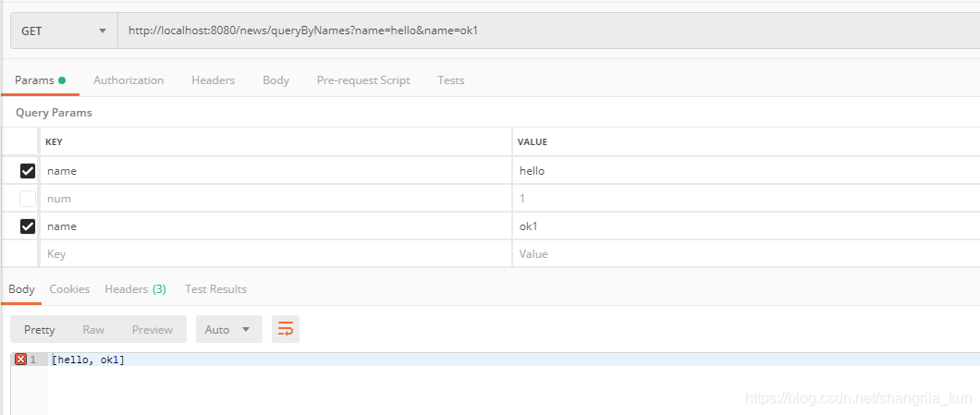Click the name key in the ok1 row
This screenshot has height=415, width=980.
[276, 226]
